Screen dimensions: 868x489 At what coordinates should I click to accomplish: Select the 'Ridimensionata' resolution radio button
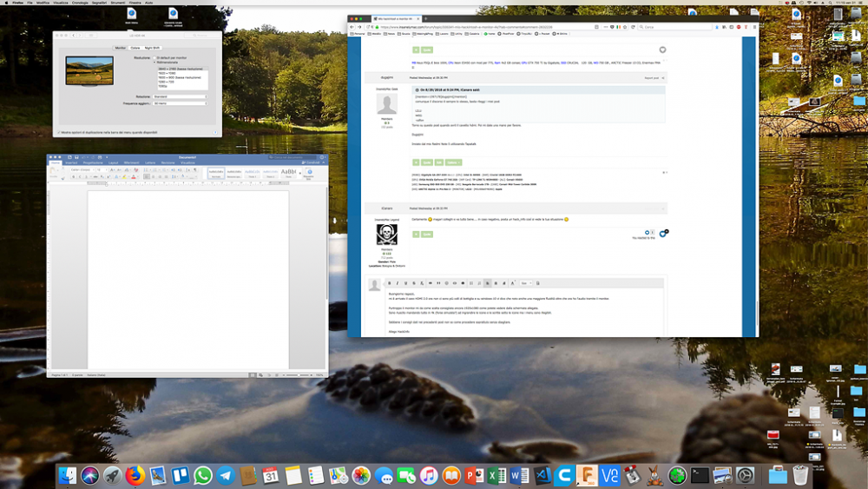155,62
